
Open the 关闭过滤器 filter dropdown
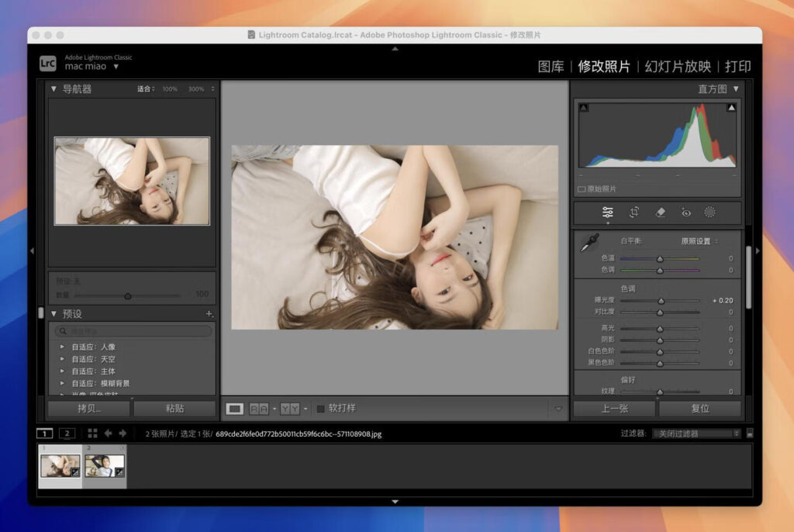pos(694,434)
